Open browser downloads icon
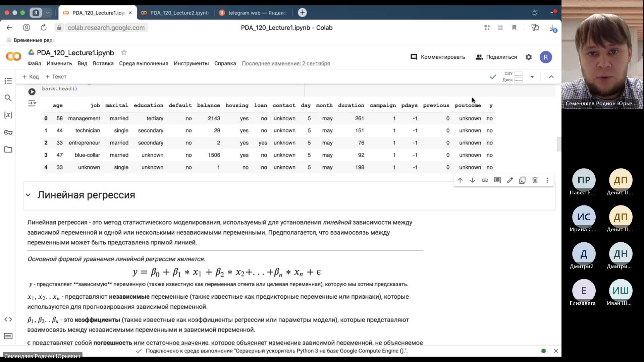This screenshot has height=362, width=644. point(552,28)
